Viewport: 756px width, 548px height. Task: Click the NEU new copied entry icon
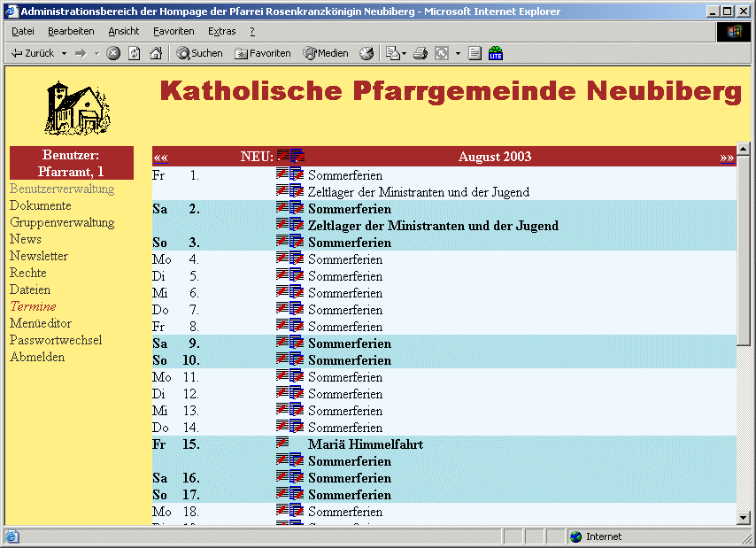(297, 156)
